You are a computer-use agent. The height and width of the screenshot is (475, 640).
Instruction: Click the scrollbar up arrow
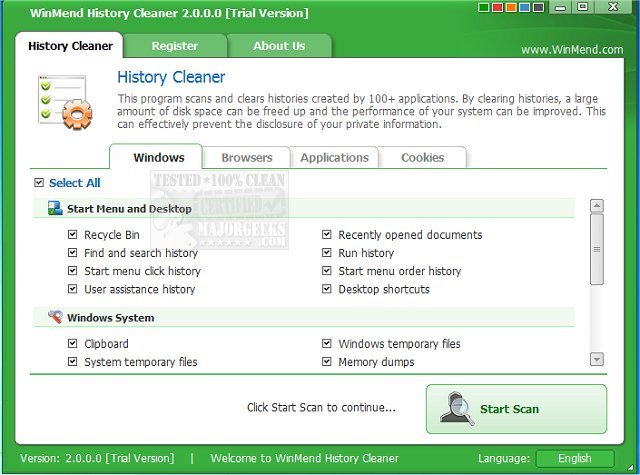[597, 206]
